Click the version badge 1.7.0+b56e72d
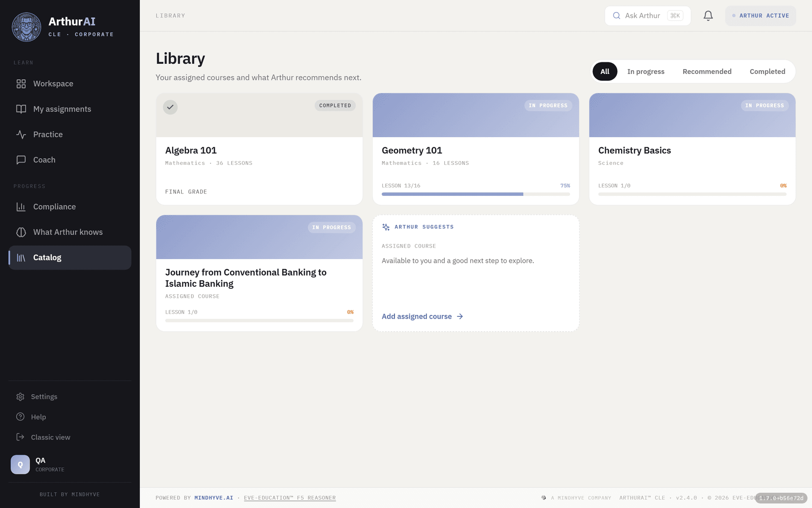 point(781,498)
